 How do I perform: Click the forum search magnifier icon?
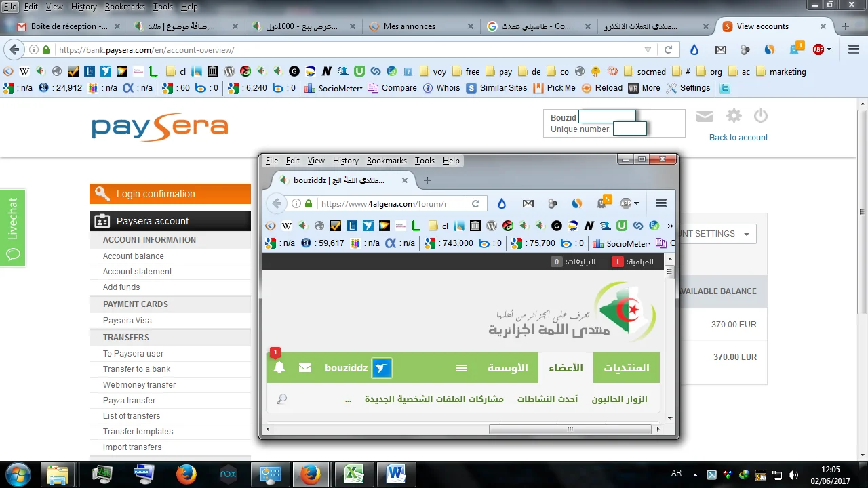[x=282, y=399]
